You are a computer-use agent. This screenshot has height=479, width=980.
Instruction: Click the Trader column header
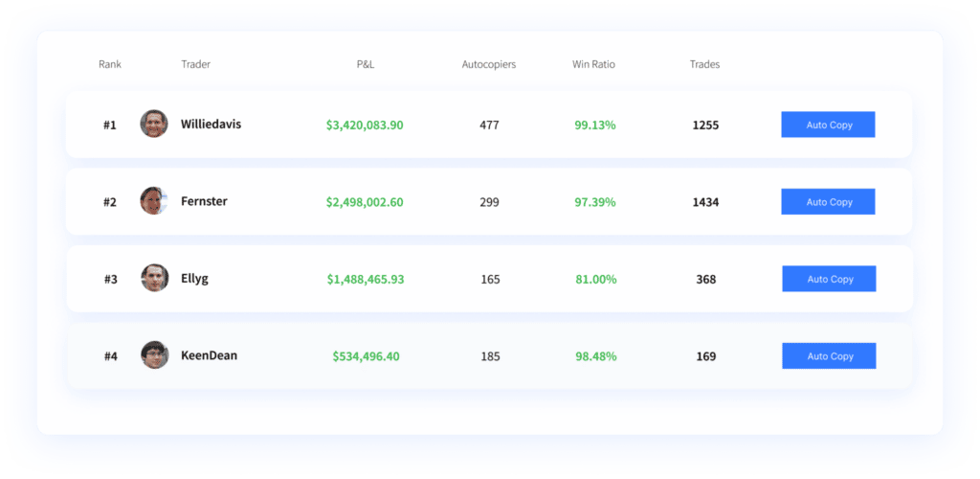(x=195, y=65)
